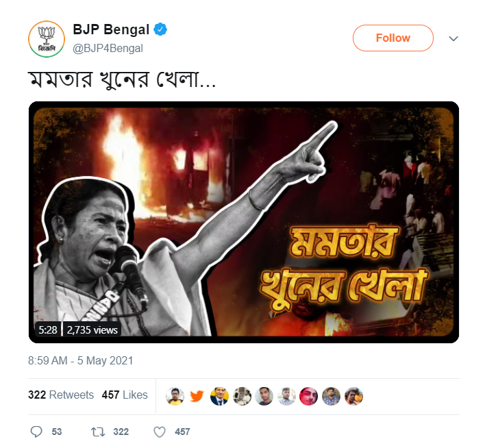Play the video thumbnail

pos(243,222)
